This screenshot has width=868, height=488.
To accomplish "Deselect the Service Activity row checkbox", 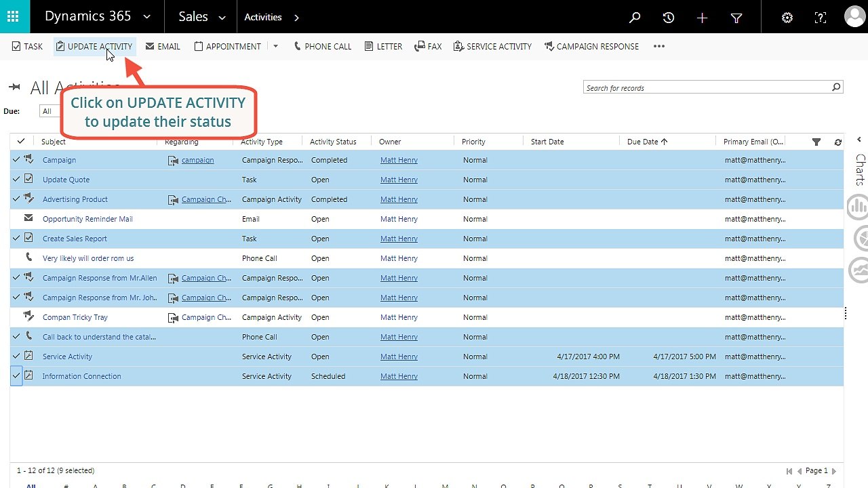I will 16,357.
